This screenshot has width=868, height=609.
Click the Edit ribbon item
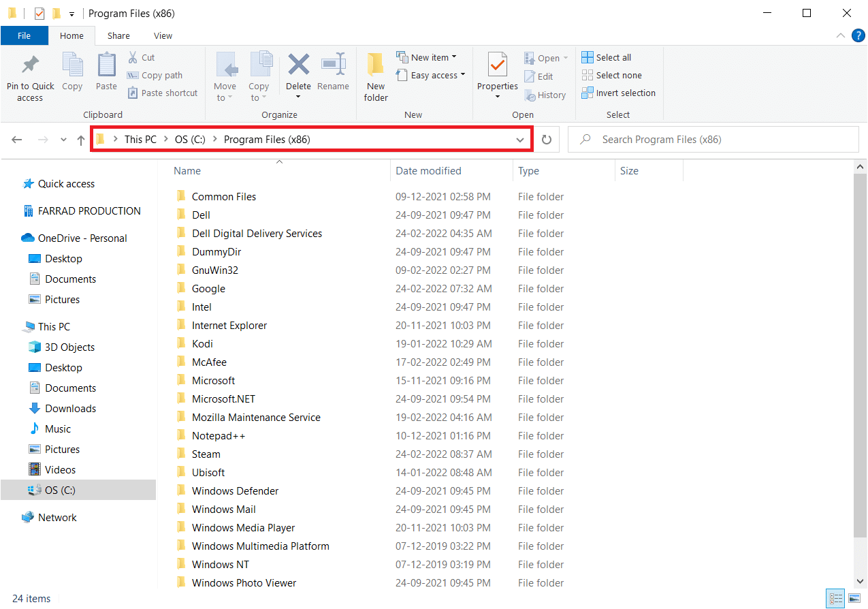tap(539, 77)
